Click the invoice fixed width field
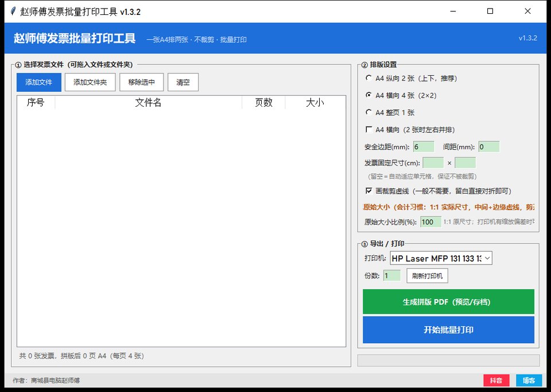 click(x=433, y=162)
